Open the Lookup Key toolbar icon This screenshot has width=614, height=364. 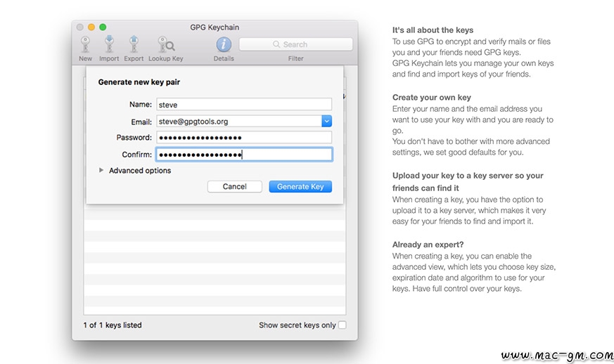tap(166, 44)
